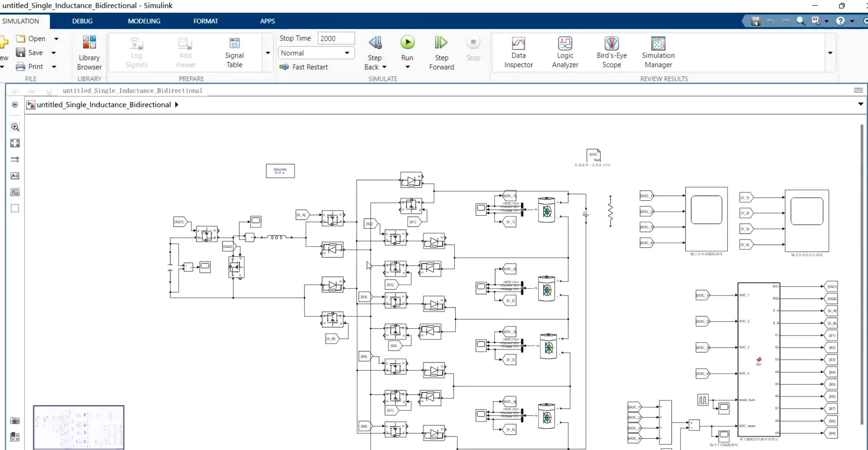The width and height of the screenshot is (868, 450).
Task: Click Fit to View palette icon
Action: click(15, 143)
